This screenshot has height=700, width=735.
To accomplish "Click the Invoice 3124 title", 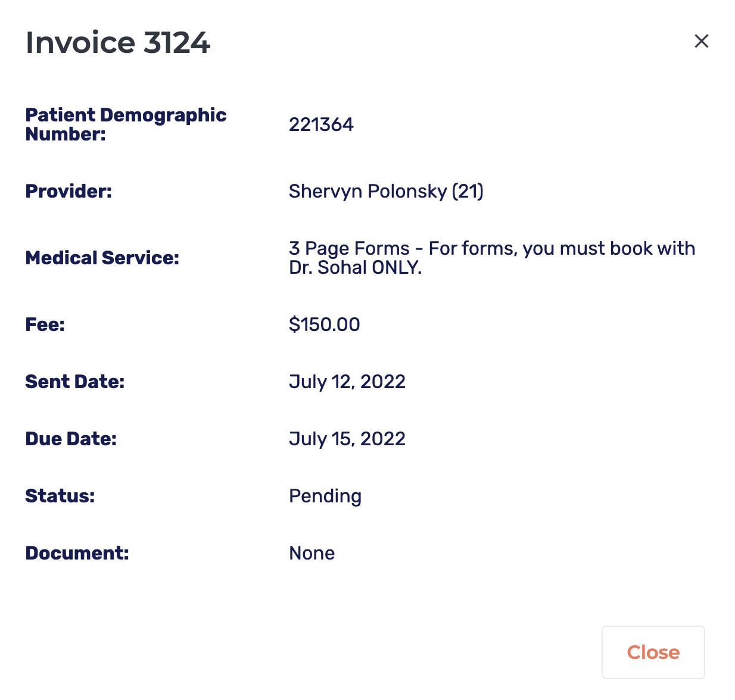I will (x=117, y=42).
